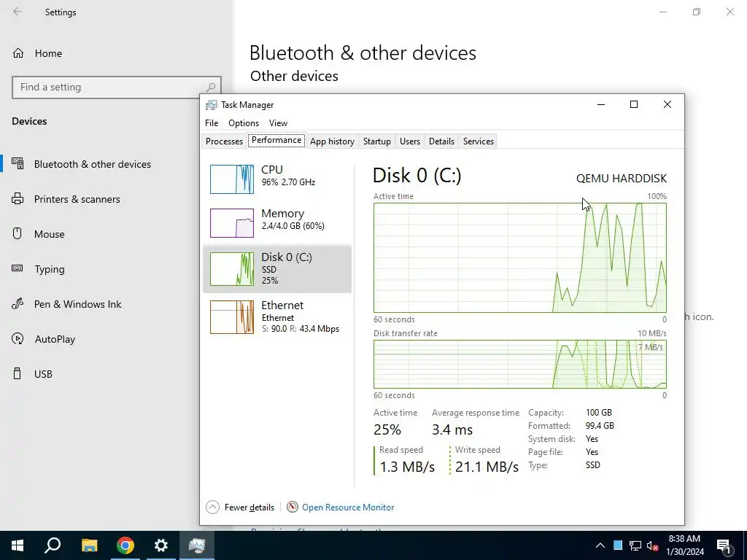This screenshot has width=747, height=560.
Task: Open the Options menu in Task Manager
Action: coord(244,122)
